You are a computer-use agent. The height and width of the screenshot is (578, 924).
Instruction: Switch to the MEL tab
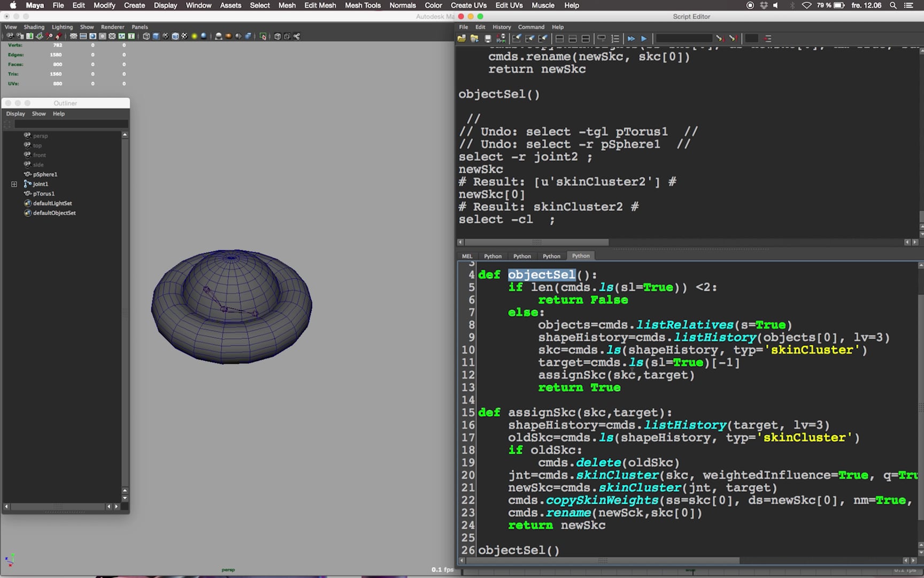pyautogui.click(x=466, y=256)
